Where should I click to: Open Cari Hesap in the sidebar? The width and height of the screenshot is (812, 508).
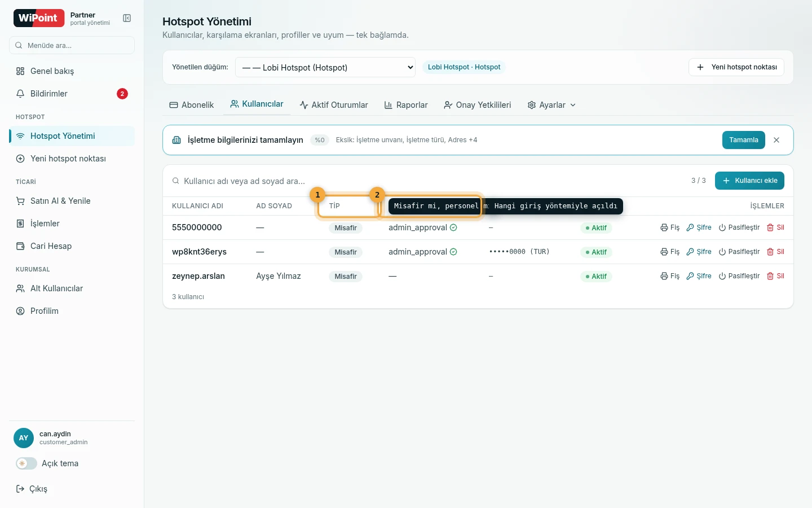coord(72,246)
